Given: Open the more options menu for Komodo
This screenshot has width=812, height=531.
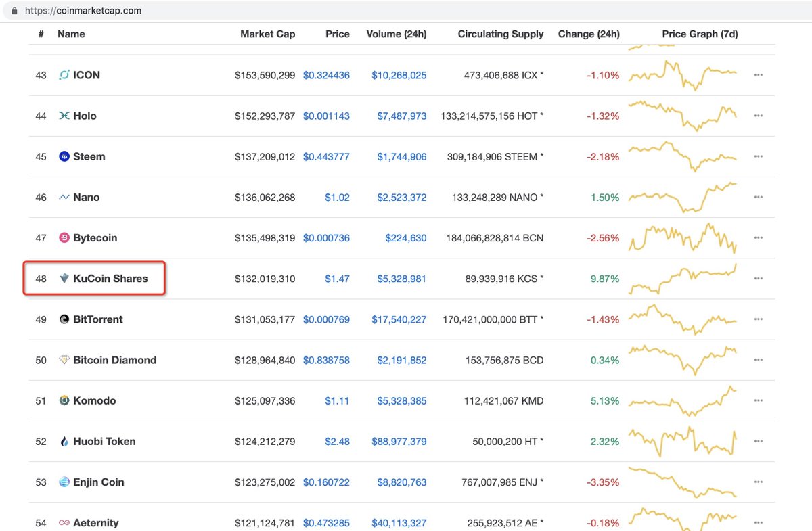Looking at the screenshot, I should [x=758, y=400].
